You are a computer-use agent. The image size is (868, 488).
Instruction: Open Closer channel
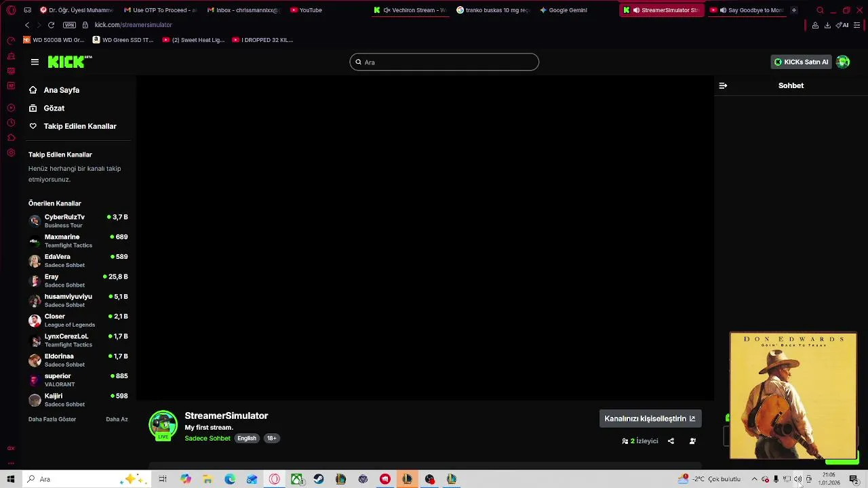[79, 320]
